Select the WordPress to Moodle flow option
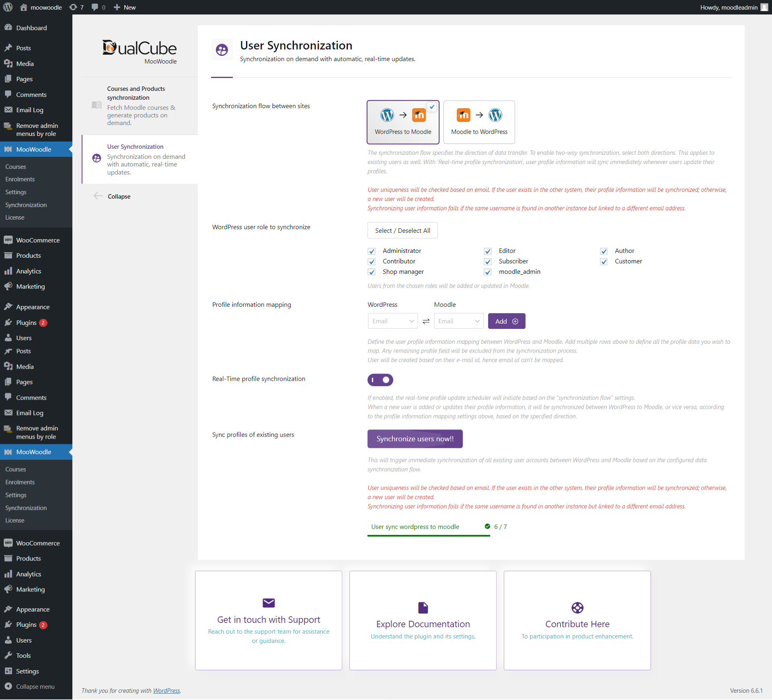772x700 pixels. point(403,122)
